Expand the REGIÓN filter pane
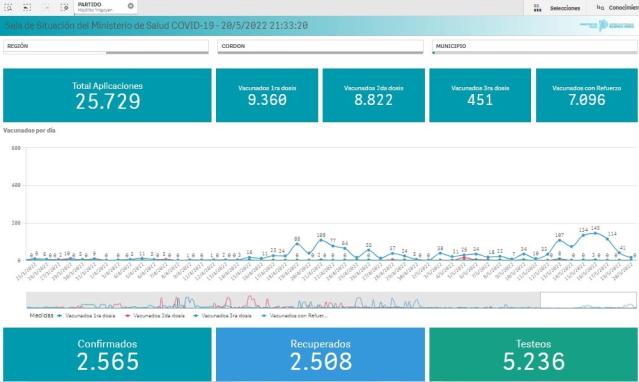Image resolution: width=639 pixels, height=382 pixels. click(x=106, y=46)
